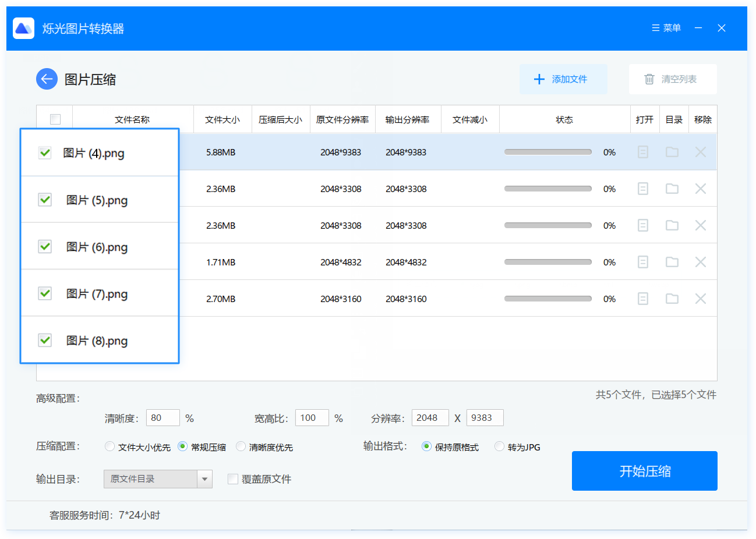Choose the 清晰度优先 compression option

pyautogui.click(x=241, y=446)
